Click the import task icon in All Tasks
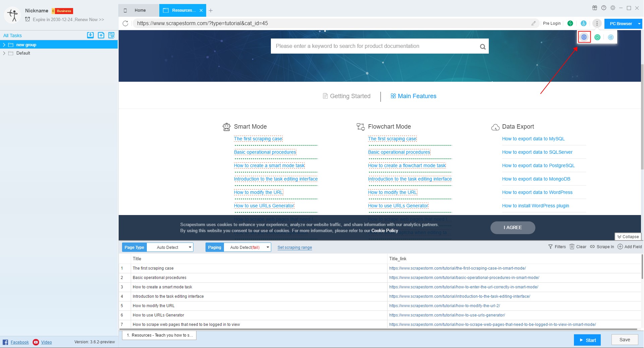This screenshot has width=644, height=348. click(90, 35)
